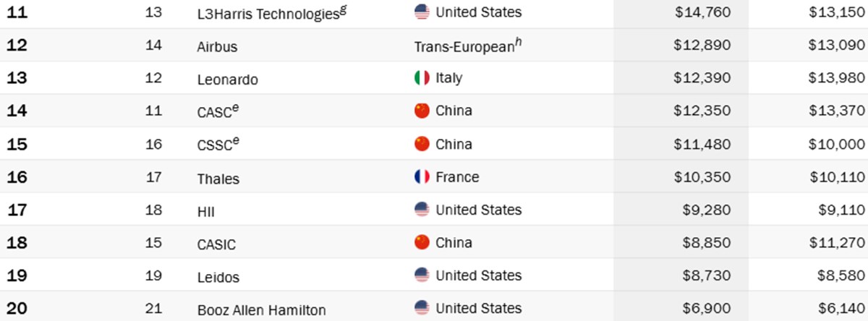Click the China flag in the CASC row
868x321 pixels.
click(422, 111)
